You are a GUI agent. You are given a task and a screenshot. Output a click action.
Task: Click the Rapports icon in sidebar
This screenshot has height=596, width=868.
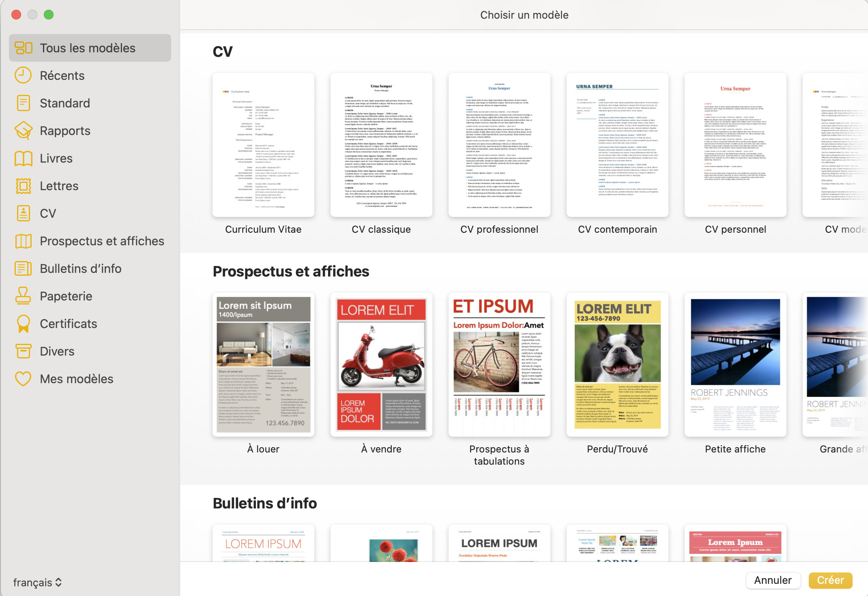coord(24,131)
